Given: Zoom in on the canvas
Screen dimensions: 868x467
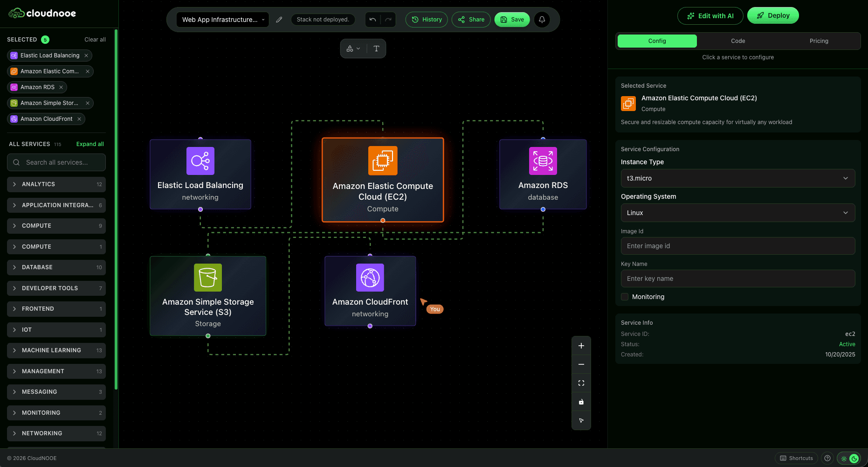Looking at the screenshot, I should pyautogui.click(x=581, y=346).
